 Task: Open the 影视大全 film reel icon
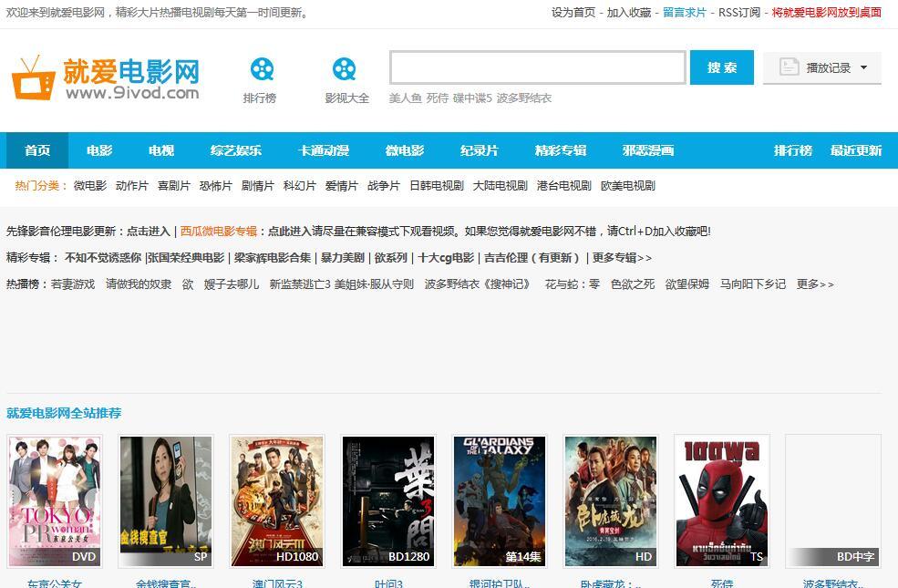(345, 69)
